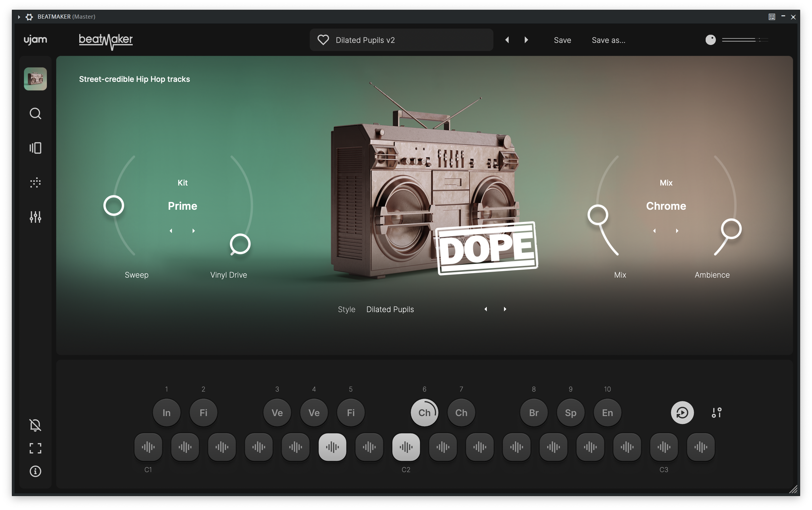
Task: Click the Ambience knob handle
Action: 731,229
